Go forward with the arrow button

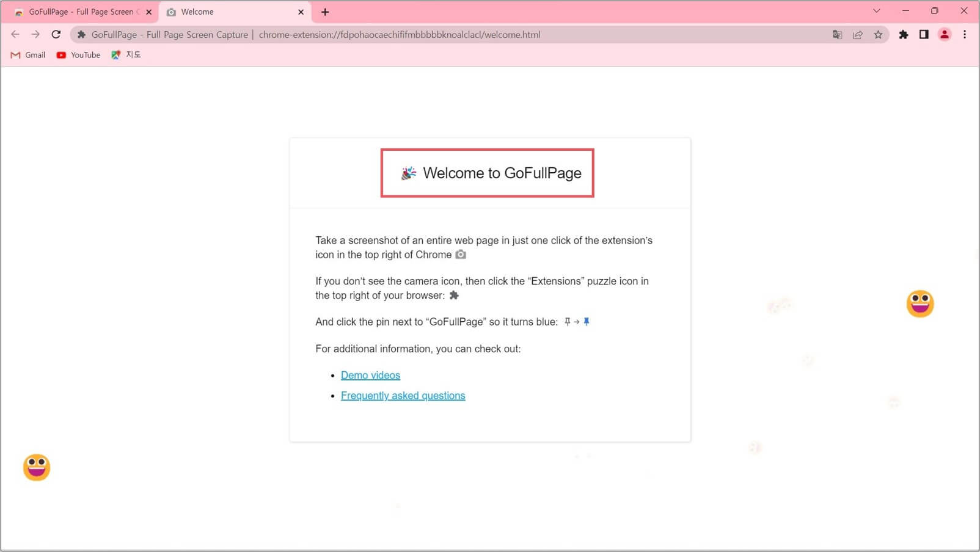(x=35, y=35)
